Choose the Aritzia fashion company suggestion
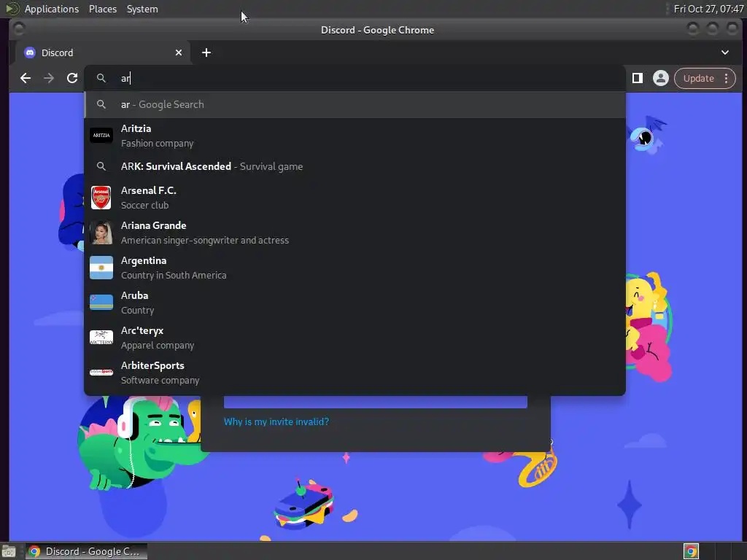 coord(355,136)
